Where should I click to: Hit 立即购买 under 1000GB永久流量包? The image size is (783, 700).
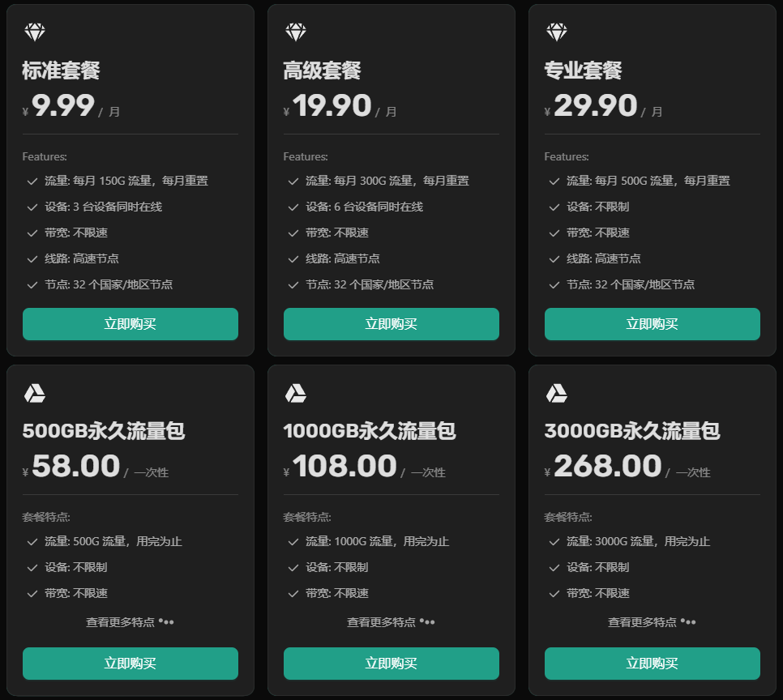(x=391, y=664)
